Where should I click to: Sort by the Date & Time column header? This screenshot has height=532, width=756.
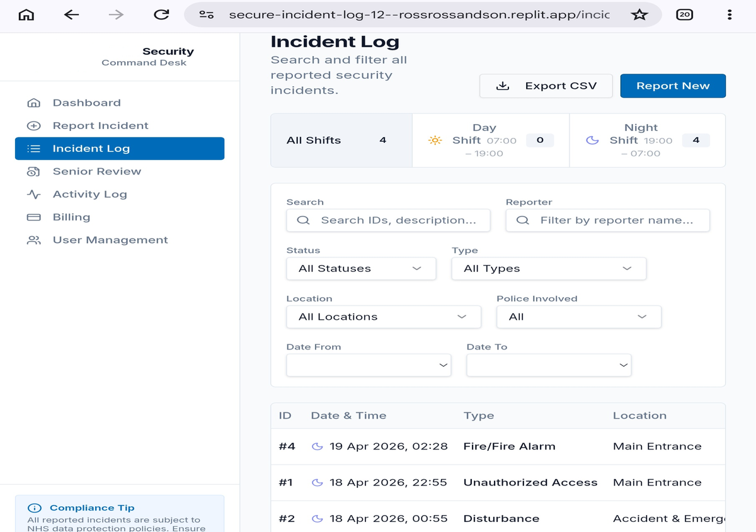(348, 416)
